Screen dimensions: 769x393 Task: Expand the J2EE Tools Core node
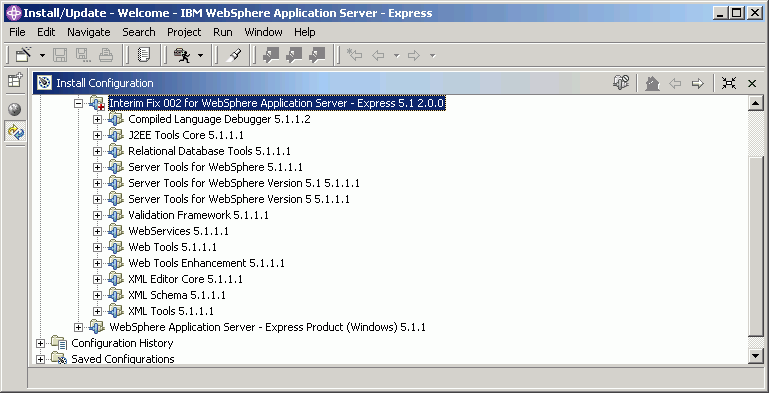point(97,135)
